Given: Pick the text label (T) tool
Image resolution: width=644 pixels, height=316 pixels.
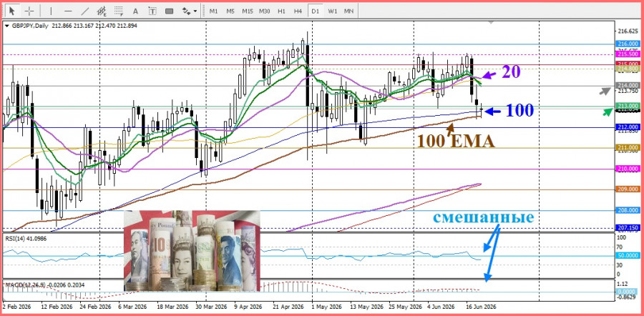Looking at the screenshot, I should click(152, 11).
